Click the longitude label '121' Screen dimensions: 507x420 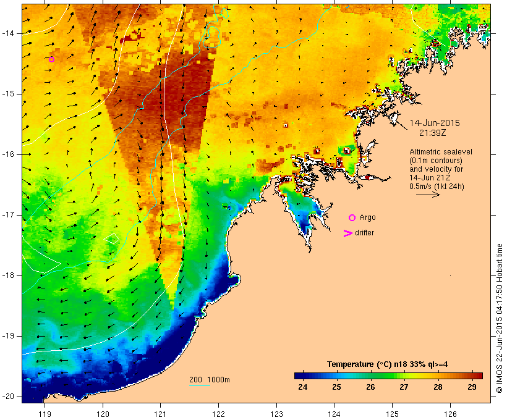[160, 414]
